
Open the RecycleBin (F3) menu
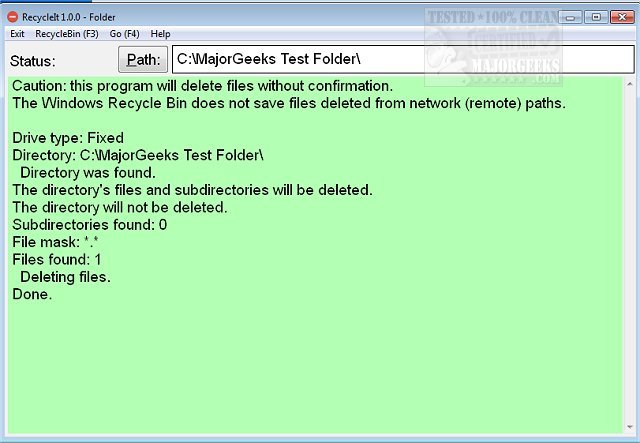pyautogui.click(x=67, y=34)
